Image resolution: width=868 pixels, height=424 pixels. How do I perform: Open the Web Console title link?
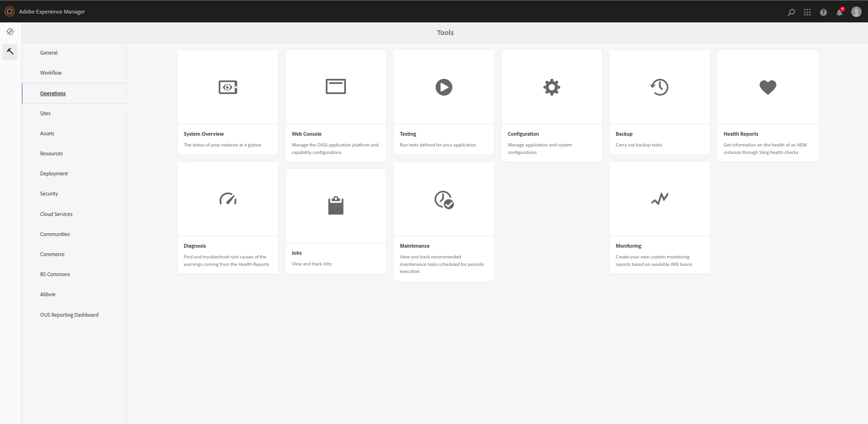tap(307, 134)
